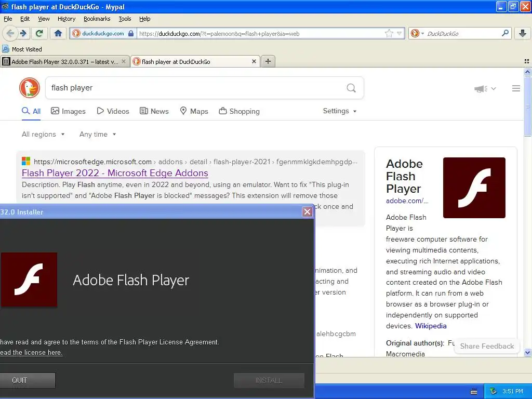Click the duckduckgo.com site identity padlock
Screen dimensions: 532x399
click(103, 33)
